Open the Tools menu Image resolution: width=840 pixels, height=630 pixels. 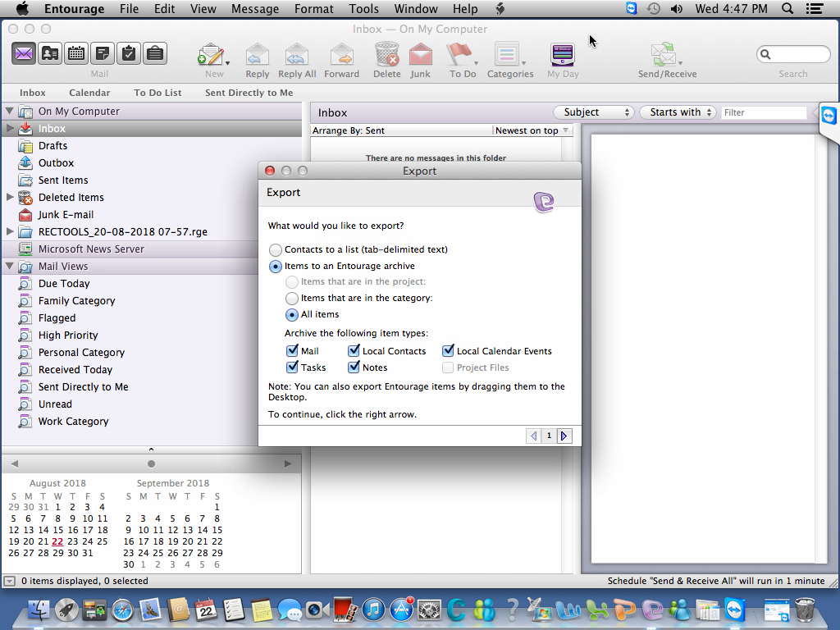point(363,8)
